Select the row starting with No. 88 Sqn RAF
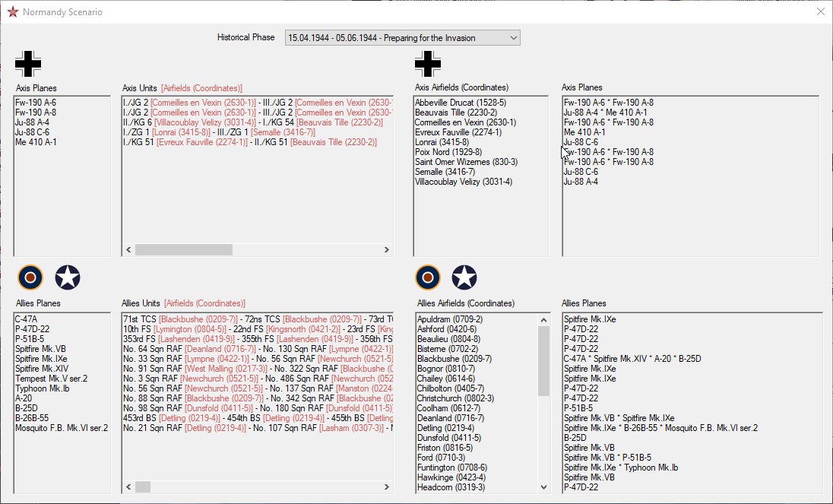The height and width of the screenshot is (504, 833). coord(258,398)
